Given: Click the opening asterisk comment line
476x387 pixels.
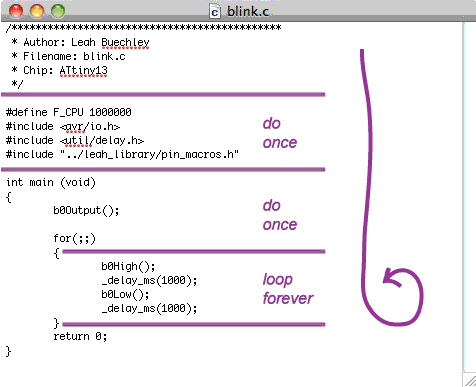Looking at the screenshot, I should (x=144, y=28).
